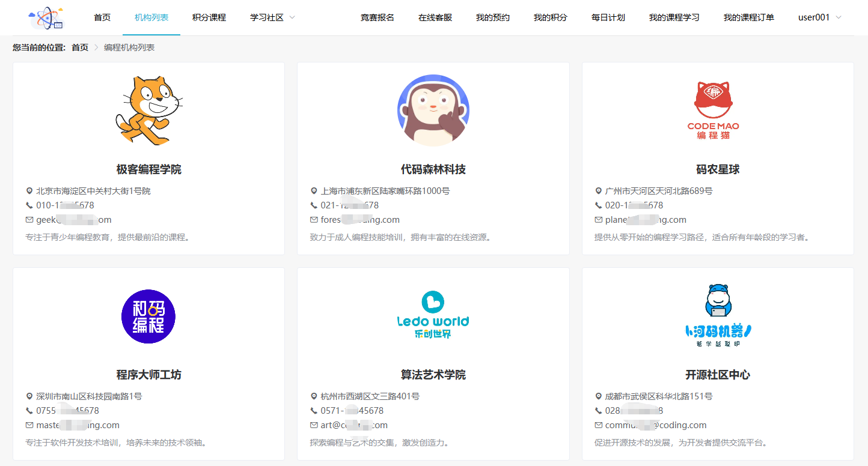Click phone icon for 代码森林科技
Screen dimensions: 868x466
pyautogui.click(x=314, y=205)
